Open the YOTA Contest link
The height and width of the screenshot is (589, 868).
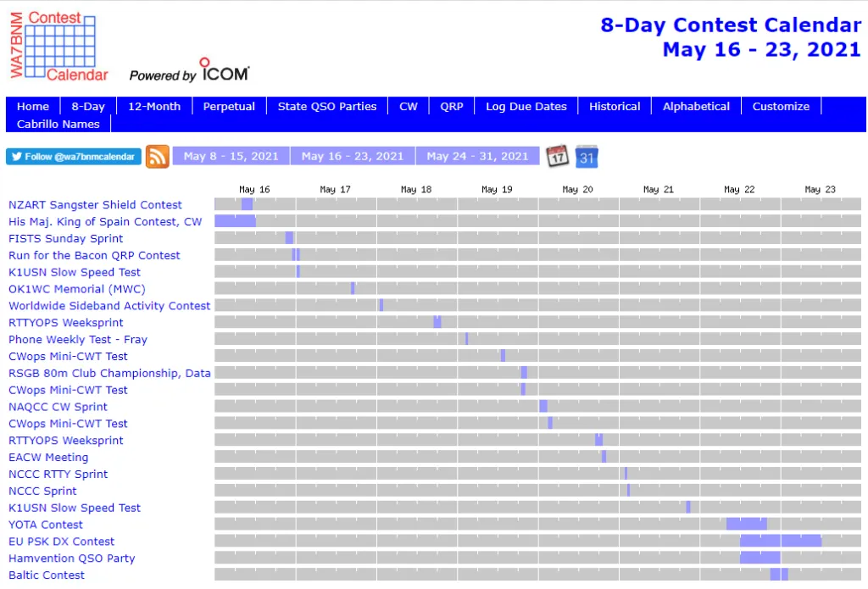click(46, 525)
